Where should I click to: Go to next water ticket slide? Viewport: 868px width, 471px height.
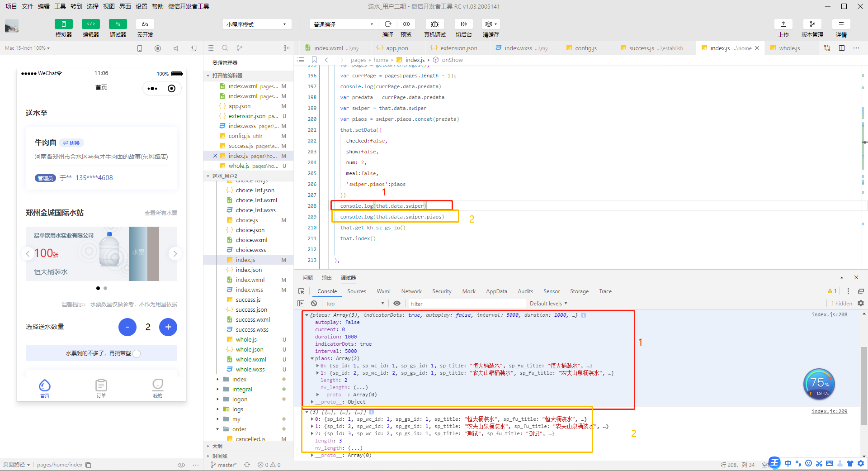coord(175,254)
